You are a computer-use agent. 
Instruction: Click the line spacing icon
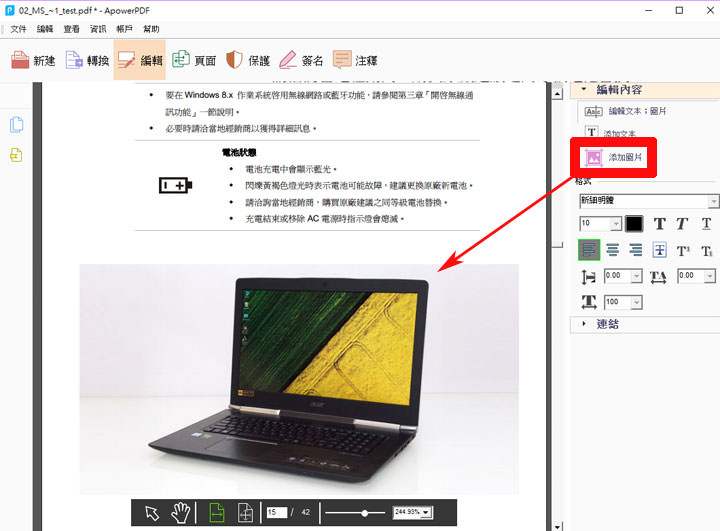pyautogui.click(x=589, y=277)
